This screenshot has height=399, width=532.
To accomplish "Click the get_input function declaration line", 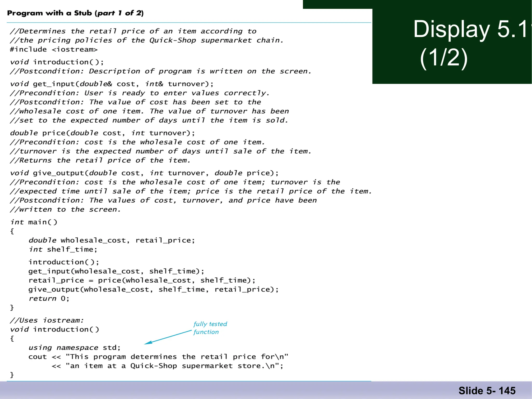I will tap(112, 84).
